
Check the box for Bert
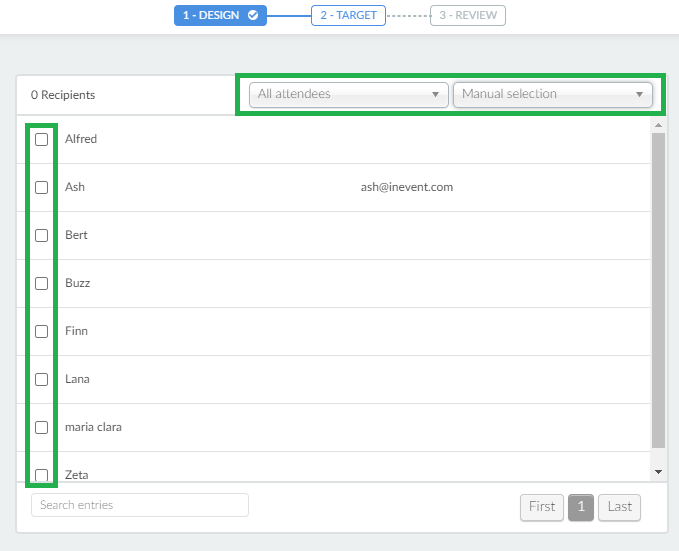coord(42,236)
